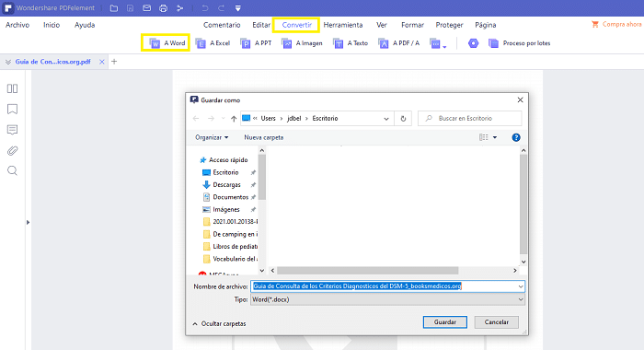Click the Cancelar button
Image resolution: width=644 pixels, height=350 pixels.
pyautogui.click(x=497, y=322)
